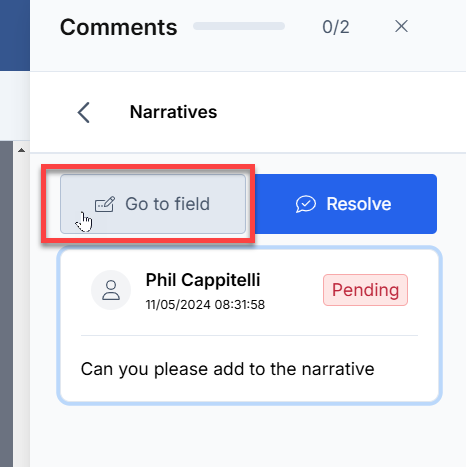Click the comments progress bar
Viewport: 466px width, 467px height.
(239, 26)
